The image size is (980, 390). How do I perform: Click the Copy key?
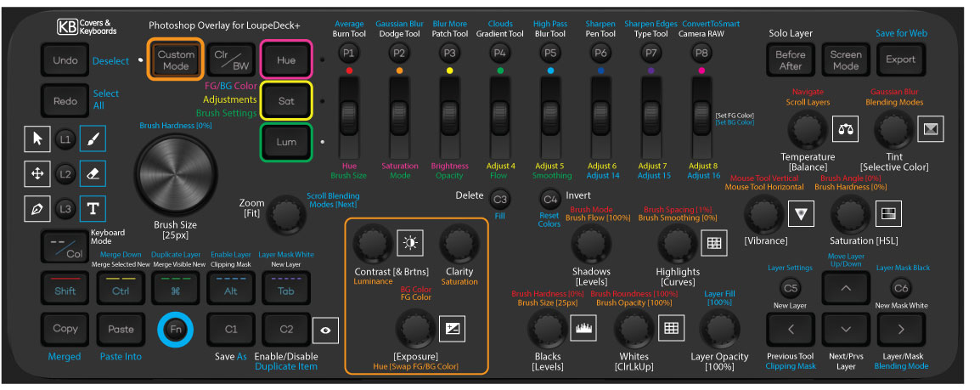(x=65, y=330)
